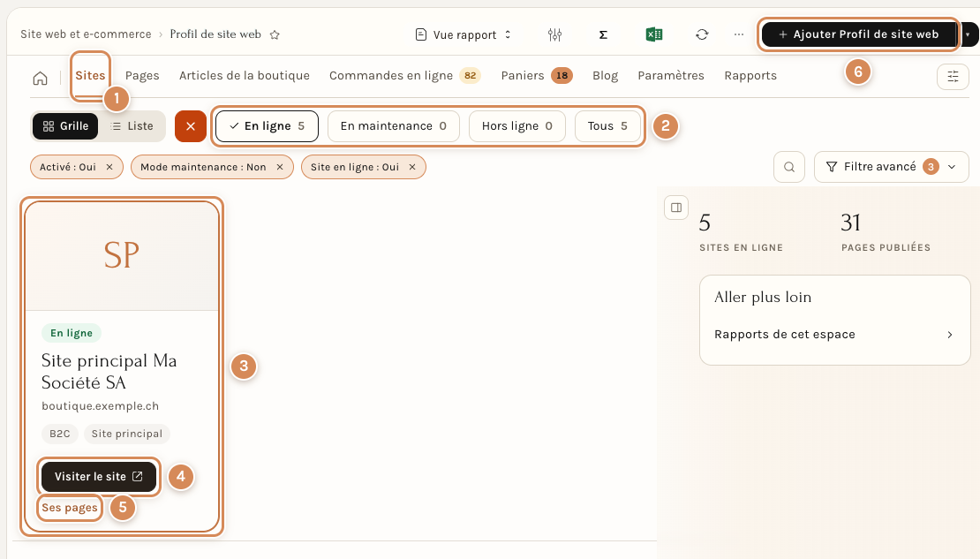The height and width of the screenshot is (559, 980).
Task: Click the search magnifier icon
Action: click(x=788, y=167)
